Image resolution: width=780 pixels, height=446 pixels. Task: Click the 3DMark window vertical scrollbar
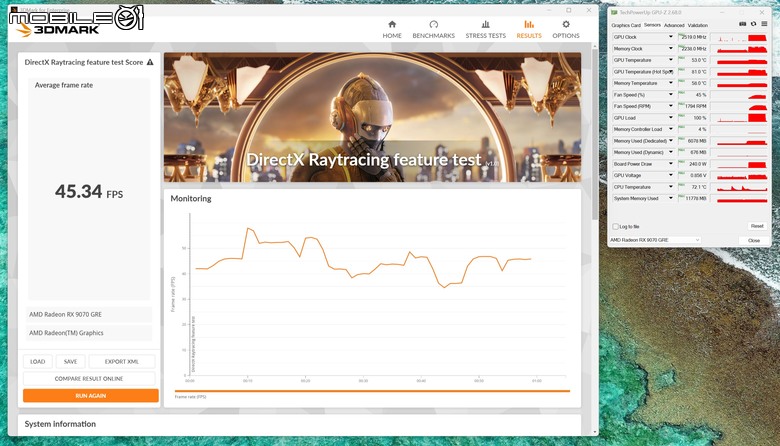point(595,134)
